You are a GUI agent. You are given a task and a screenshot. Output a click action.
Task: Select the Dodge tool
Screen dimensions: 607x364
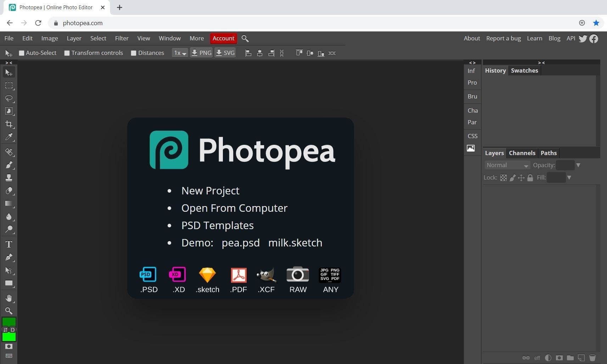coord(9,229)
